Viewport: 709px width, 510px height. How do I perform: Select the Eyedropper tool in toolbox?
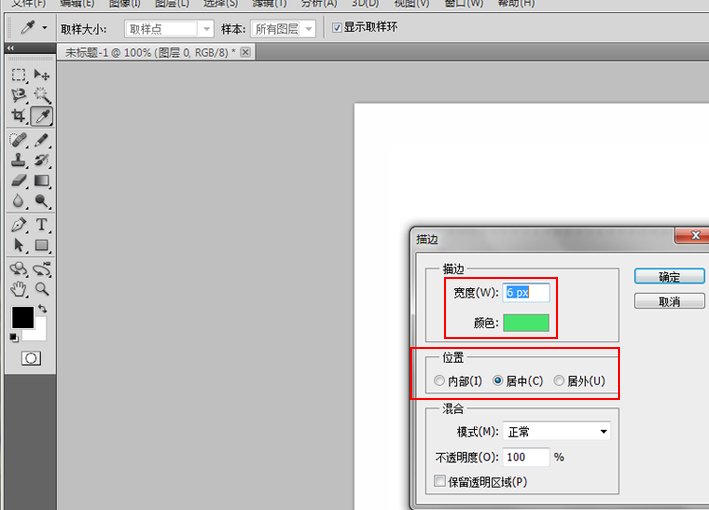(x=42, y=116)
